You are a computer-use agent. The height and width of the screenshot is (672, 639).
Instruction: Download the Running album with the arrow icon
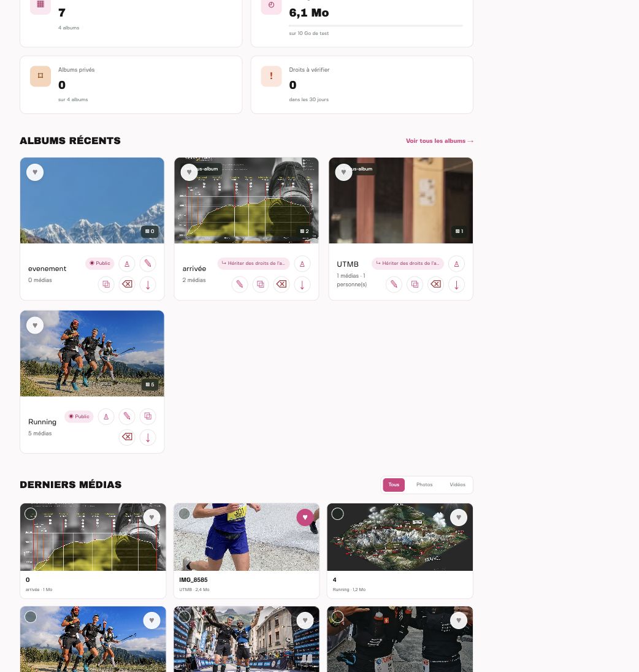(148, 437)
